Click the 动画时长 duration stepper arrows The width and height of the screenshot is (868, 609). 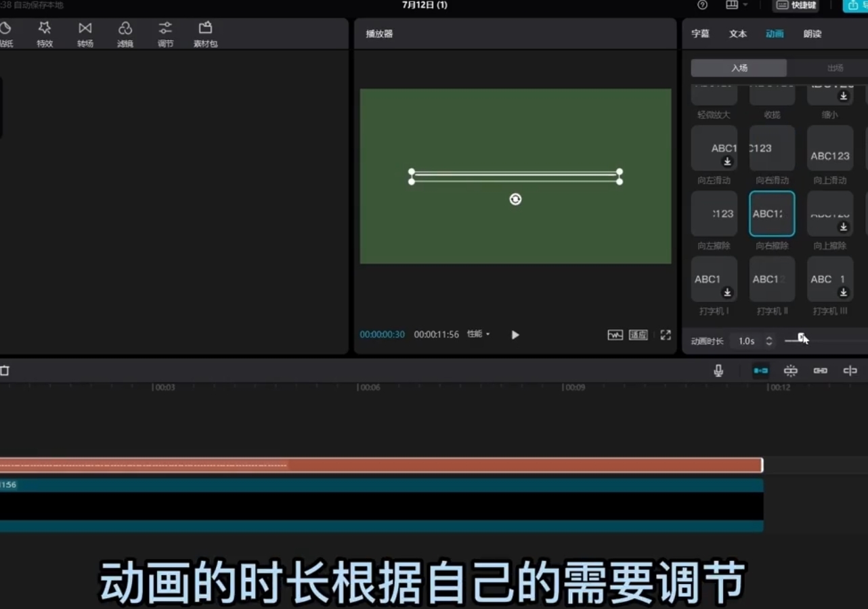(x=768, y=341)
